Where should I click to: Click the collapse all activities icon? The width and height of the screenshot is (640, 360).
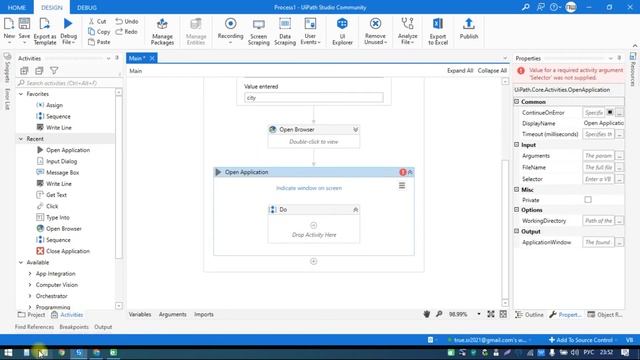click(x=39, y=71)
